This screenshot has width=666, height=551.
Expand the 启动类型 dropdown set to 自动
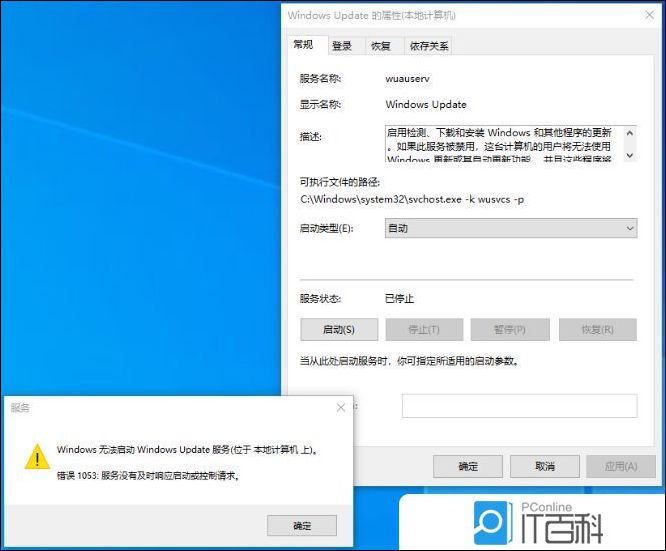(511, 228)
